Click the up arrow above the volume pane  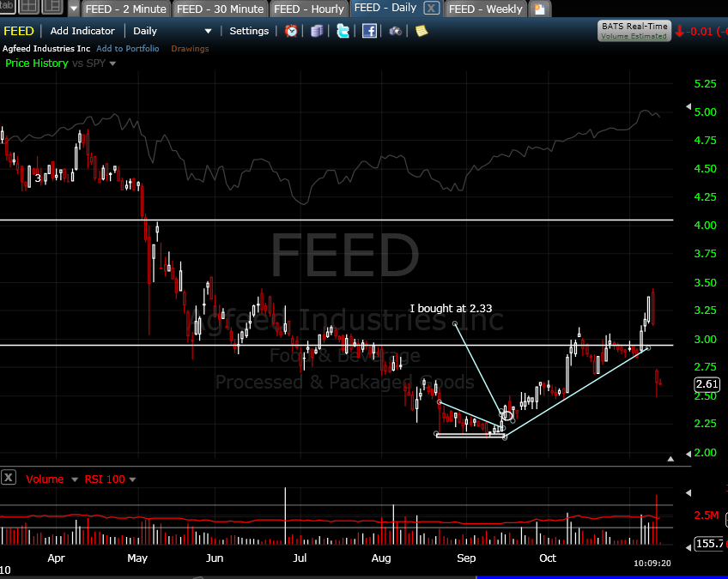point(670,459)
